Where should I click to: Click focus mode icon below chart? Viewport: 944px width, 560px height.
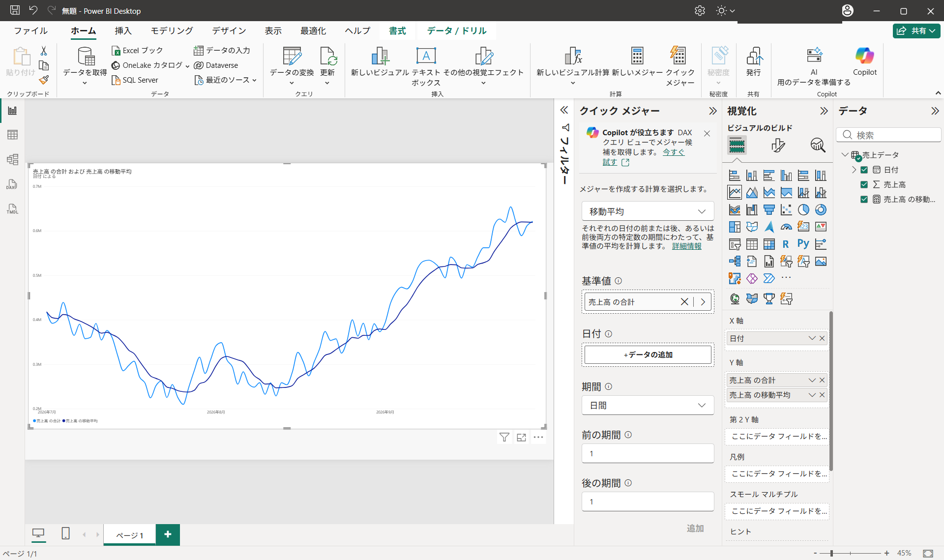pyautogui.click(x=521, y=437)
